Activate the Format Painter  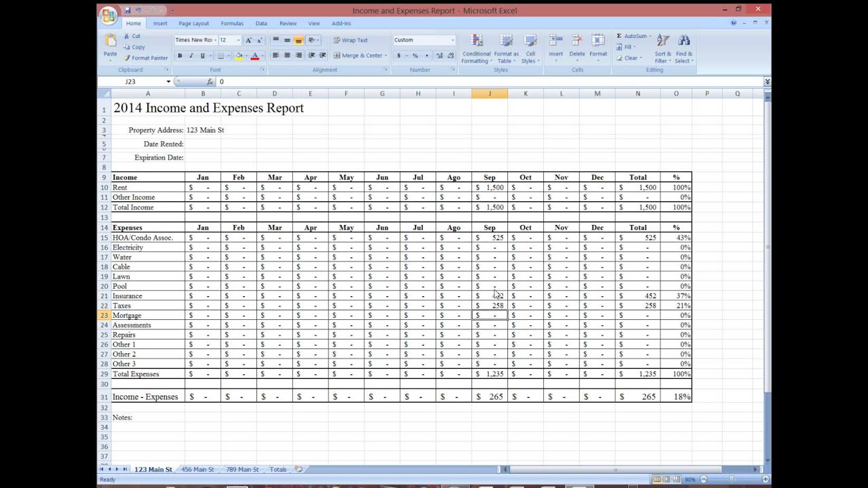tap(145, 58)
